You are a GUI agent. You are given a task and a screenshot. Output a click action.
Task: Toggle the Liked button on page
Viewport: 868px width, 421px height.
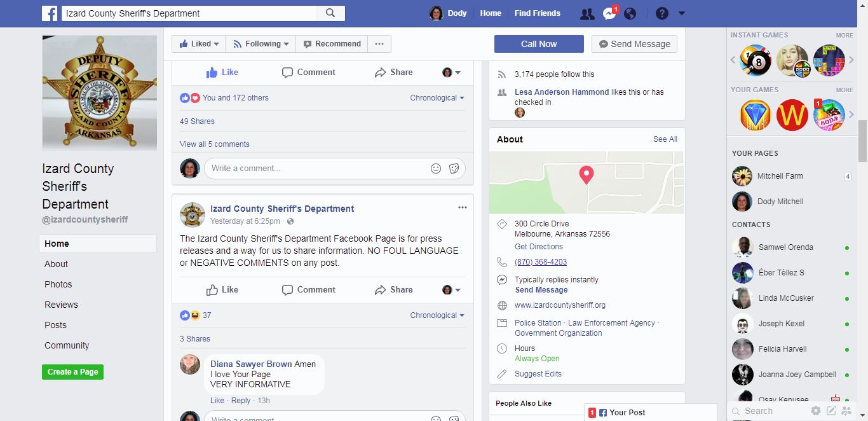(x=199, y=44)
